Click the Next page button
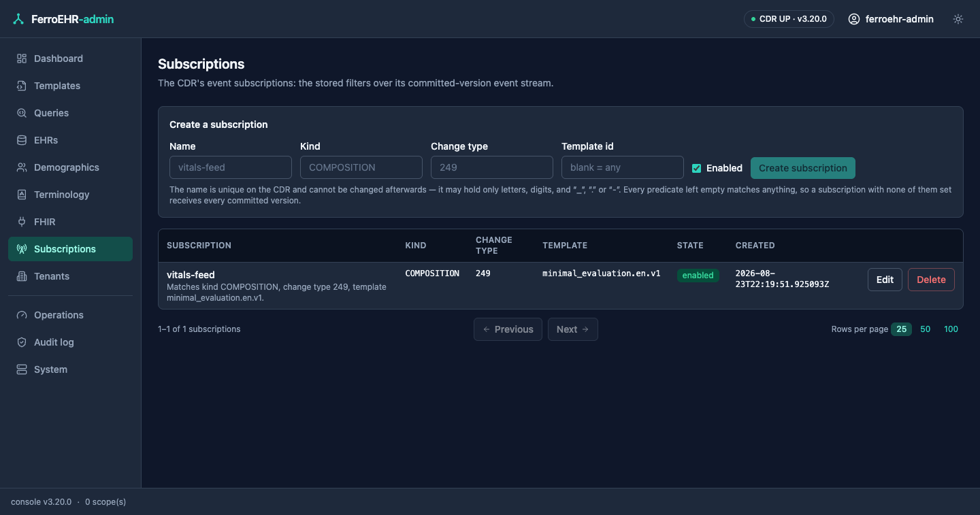The width and height of the screenshot is (980, 515). coord(573,329)
